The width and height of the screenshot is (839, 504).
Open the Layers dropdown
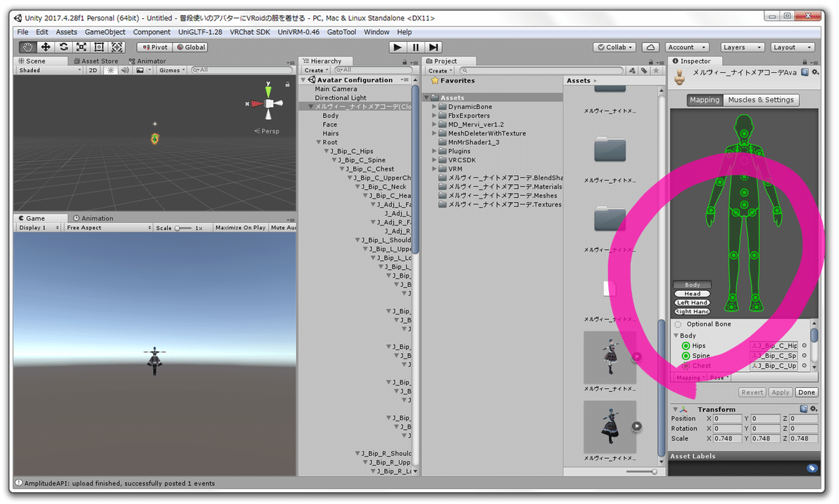tap(741, 48)
